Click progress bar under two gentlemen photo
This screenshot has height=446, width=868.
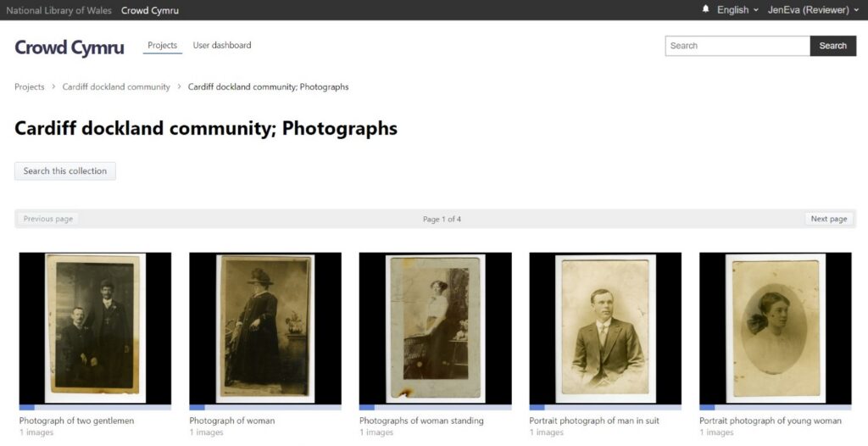[95, 408]
